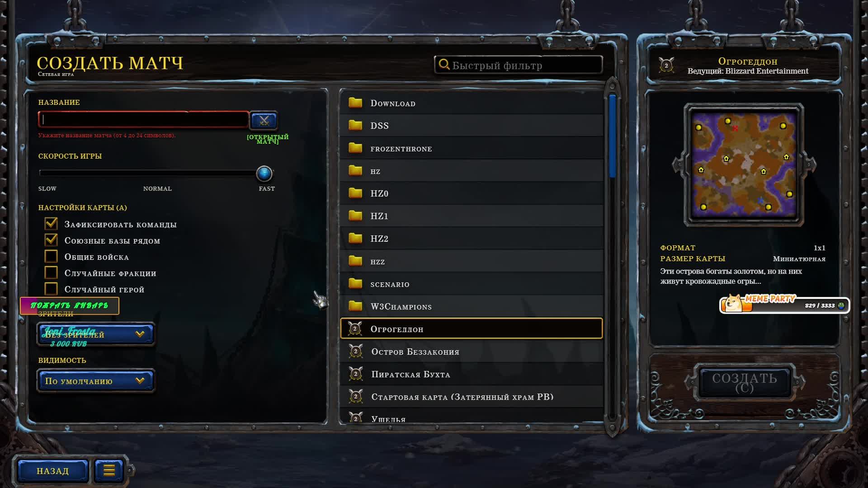This screenshot has height=488, width=868.
Task: Click the game speed slider knob
Action: click(264, 173)
